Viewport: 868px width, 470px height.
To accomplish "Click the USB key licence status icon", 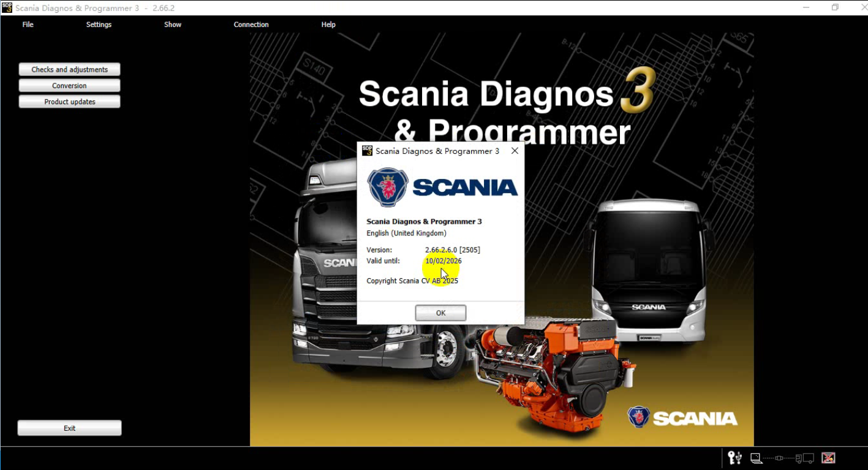I will (x=734, y=458).
